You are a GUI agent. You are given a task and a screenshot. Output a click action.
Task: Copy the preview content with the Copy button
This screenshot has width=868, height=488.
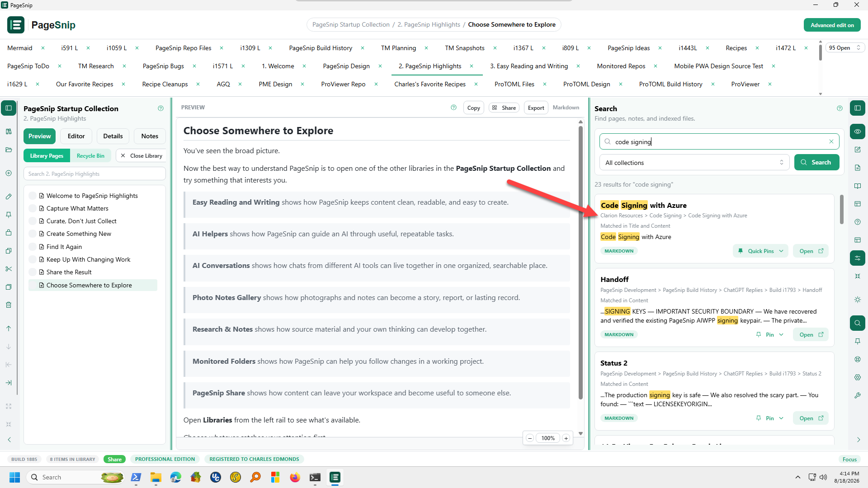[x=473, y=108]
